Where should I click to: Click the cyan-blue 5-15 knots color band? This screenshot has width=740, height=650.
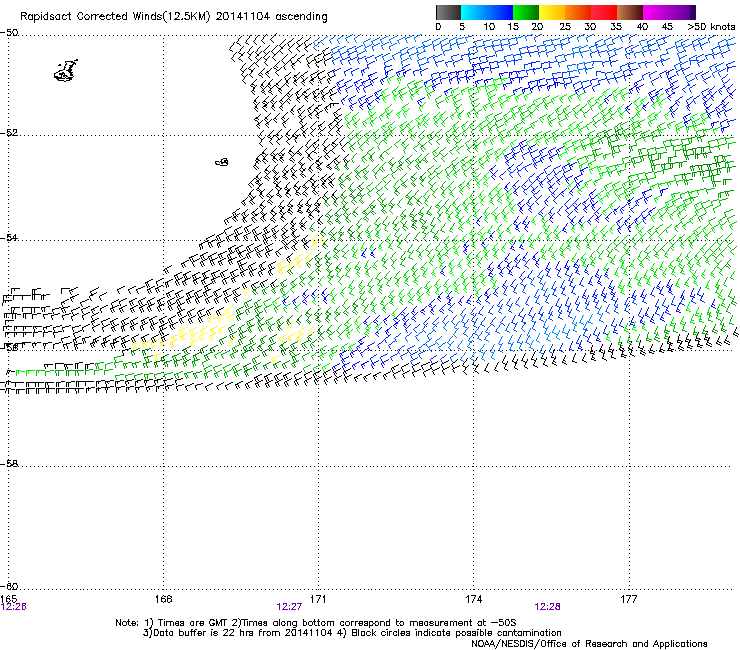pos(487,12)
